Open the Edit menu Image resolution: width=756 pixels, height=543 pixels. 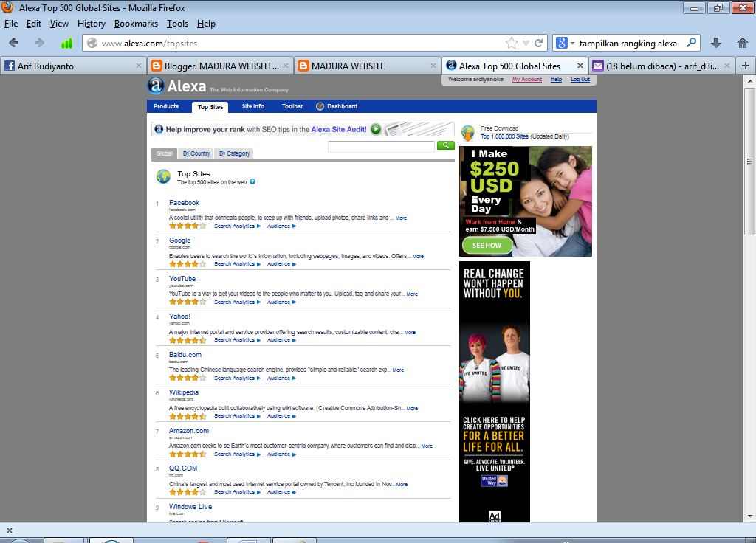pyautogui.click(x=34, y=24)
